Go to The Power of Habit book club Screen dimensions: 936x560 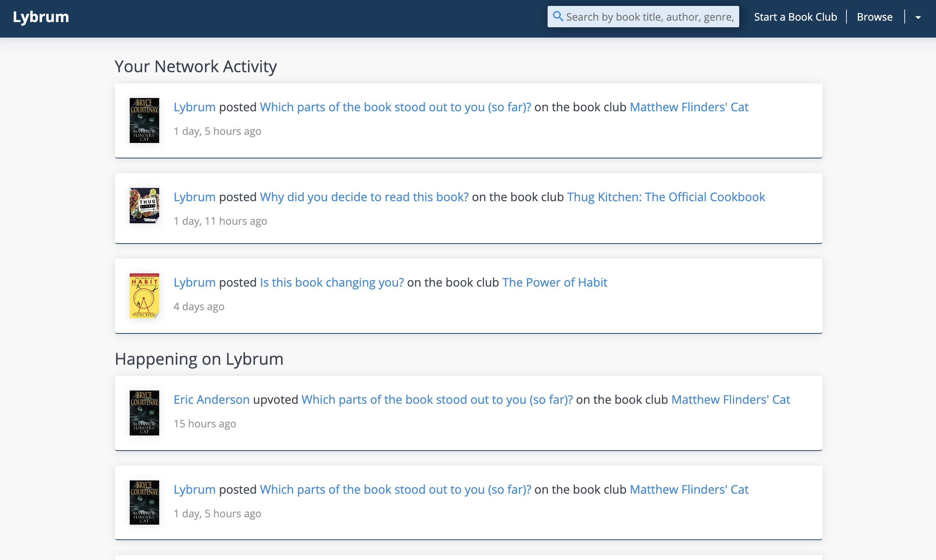click(555, 282)
